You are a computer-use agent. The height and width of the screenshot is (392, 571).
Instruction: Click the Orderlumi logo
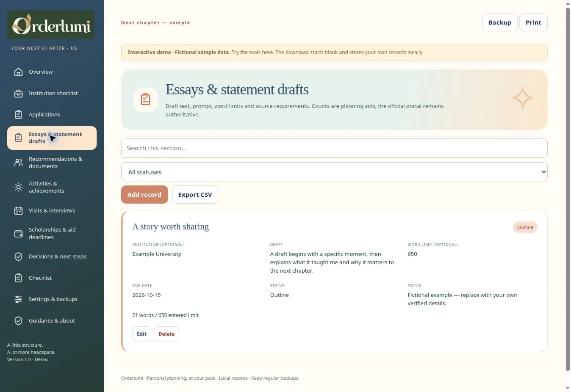click(x=51, y=25)
